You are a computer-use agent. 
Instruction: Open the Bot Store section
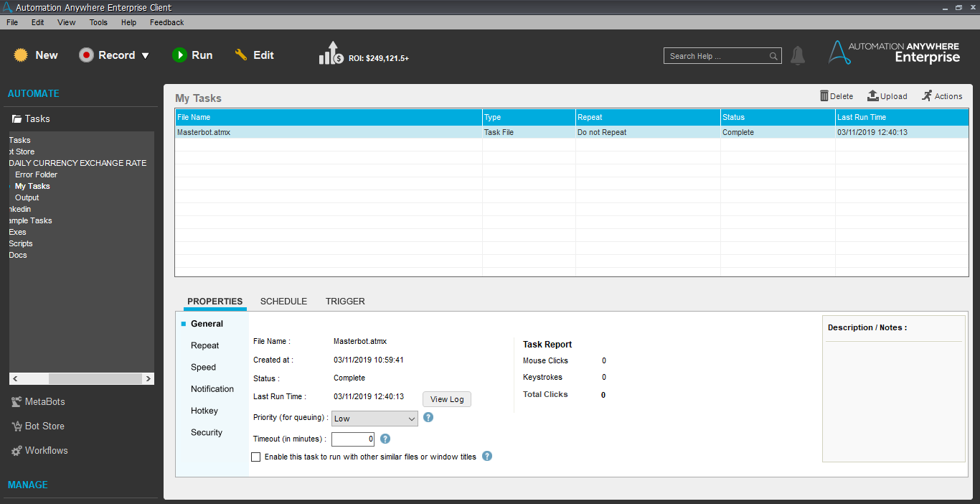coord(44,426)
